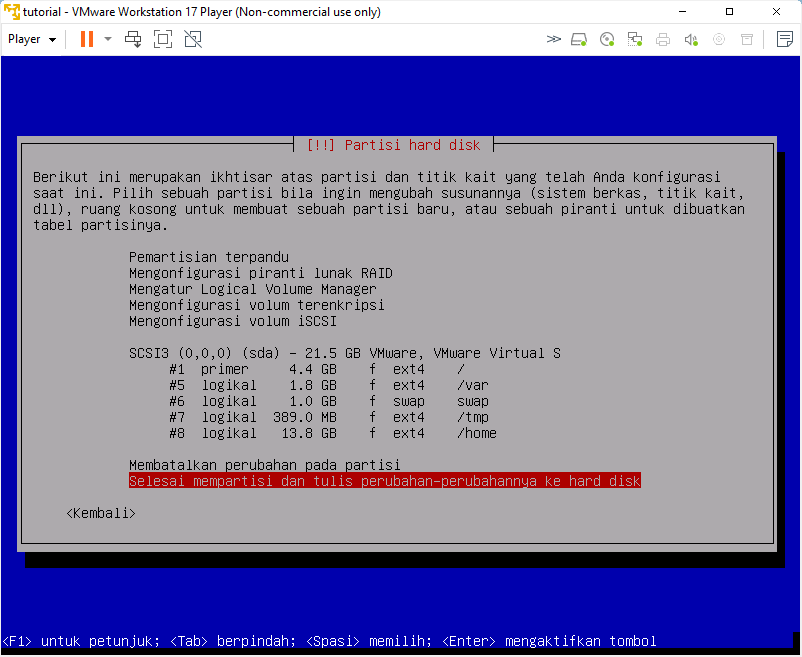Open printer device icon

click(663, 39)
